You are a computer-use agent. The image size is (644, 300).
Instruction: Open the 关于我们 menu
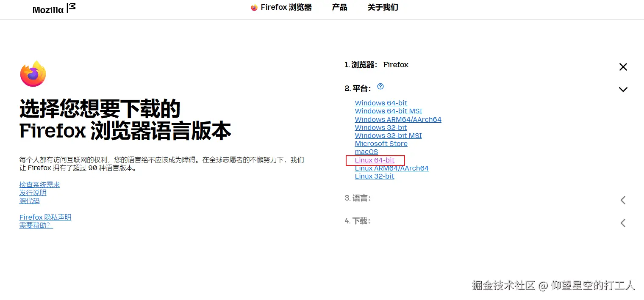pyautogui.click(x=383, y=7)
